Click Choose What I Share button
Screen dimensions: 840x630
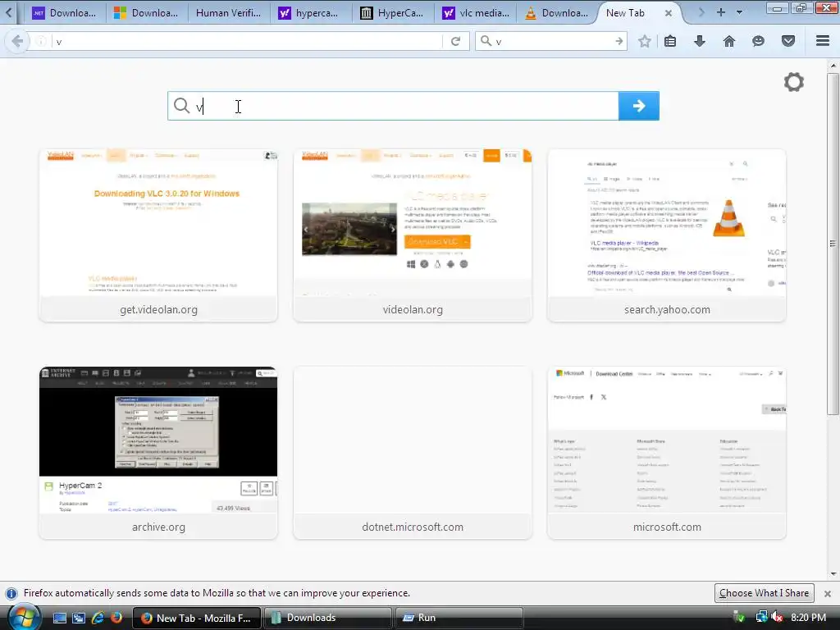[764, 593]
